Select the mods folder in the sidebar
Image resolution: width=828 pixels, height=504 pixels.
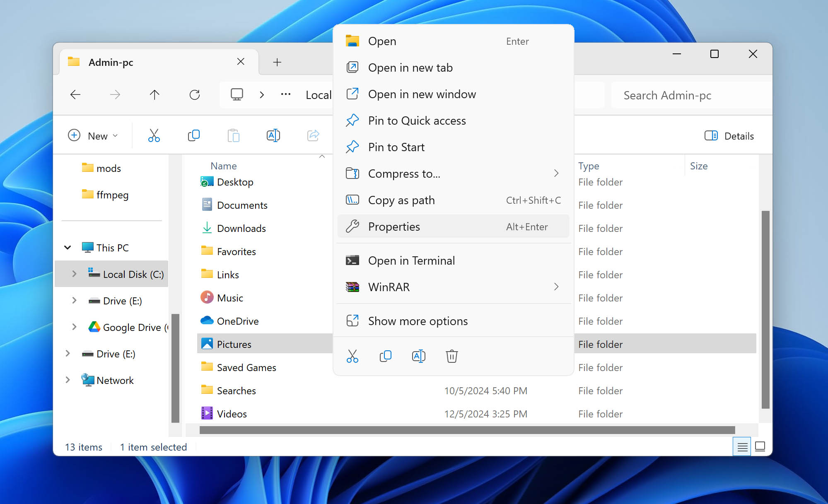[101, 168]
